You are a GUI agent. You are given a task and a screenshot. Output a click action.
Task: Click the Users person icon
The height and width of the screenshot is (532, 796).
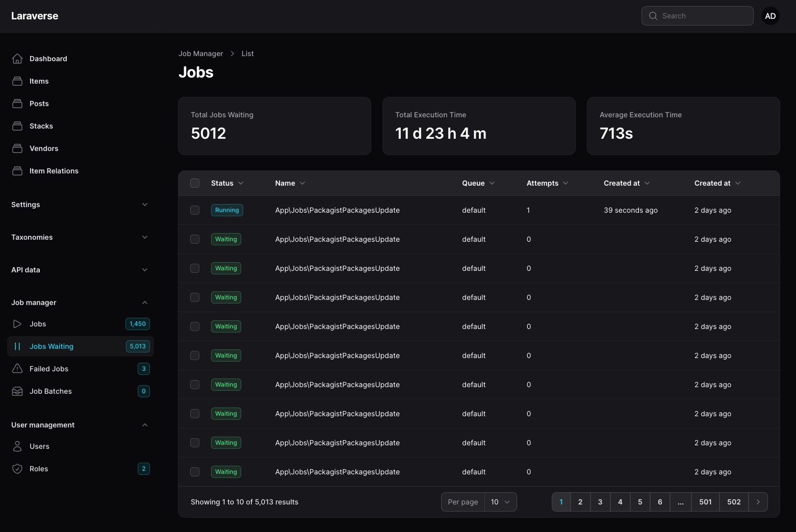[17, 446]
